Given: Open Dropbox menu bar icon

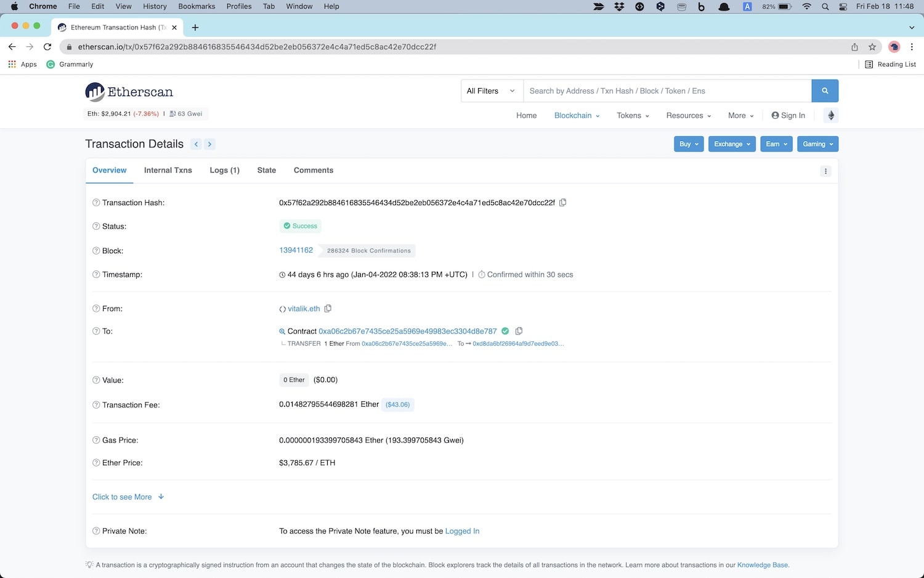Looking at the screenshot, I should [x=619, y=6].
